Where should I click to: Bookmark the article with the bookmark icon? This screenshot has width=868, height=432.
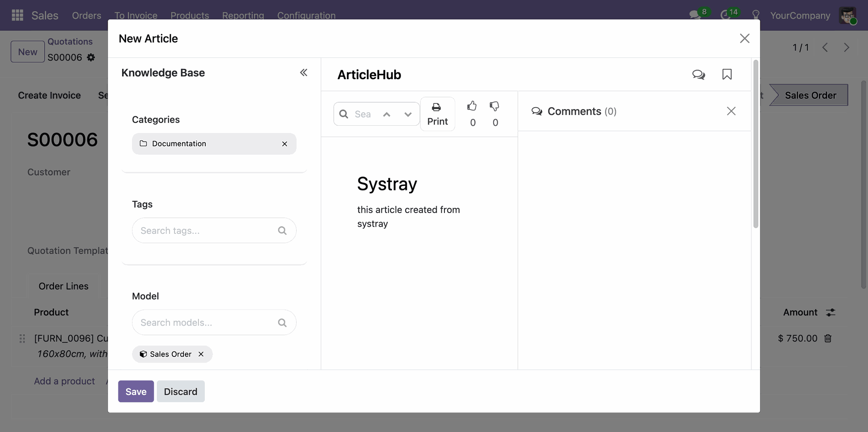pyautogui.click(x=727, y=74)
